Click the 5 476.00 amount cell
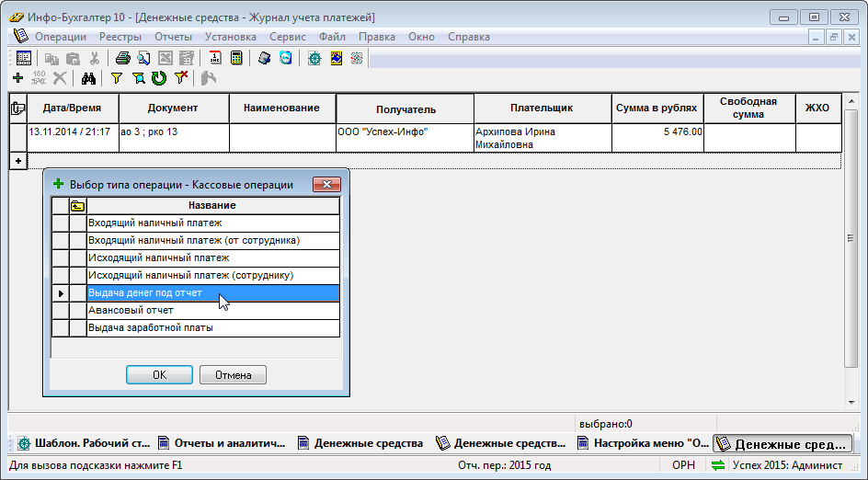The height and width of the screenshot is (480, 868). click(x=657, y=138)
